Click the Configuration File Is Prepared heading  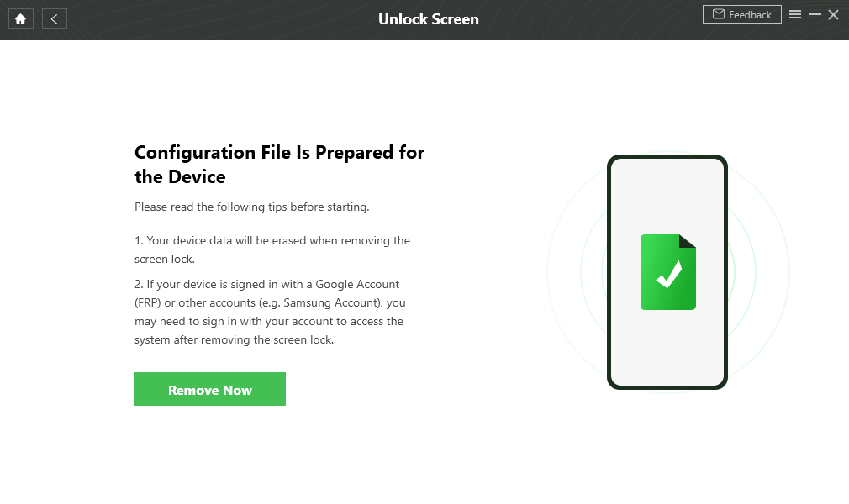(279, 165)
